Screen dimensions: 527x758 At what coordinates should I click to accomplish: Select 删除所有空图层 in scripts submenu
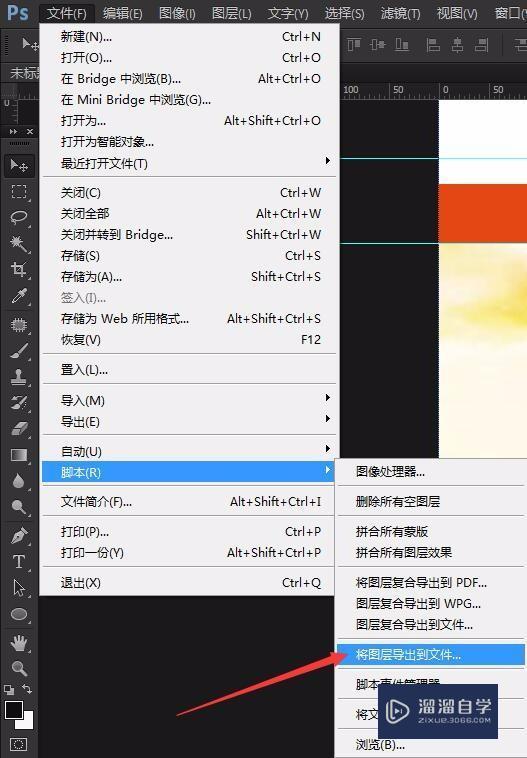pyautogui.click(x=431, y=501)
